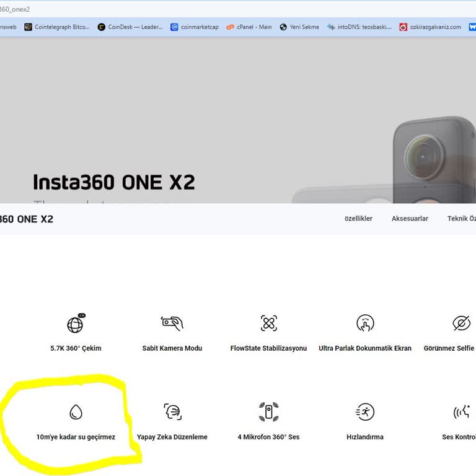Click the 5.7K 360° globe icon

(x=76, y=324)
